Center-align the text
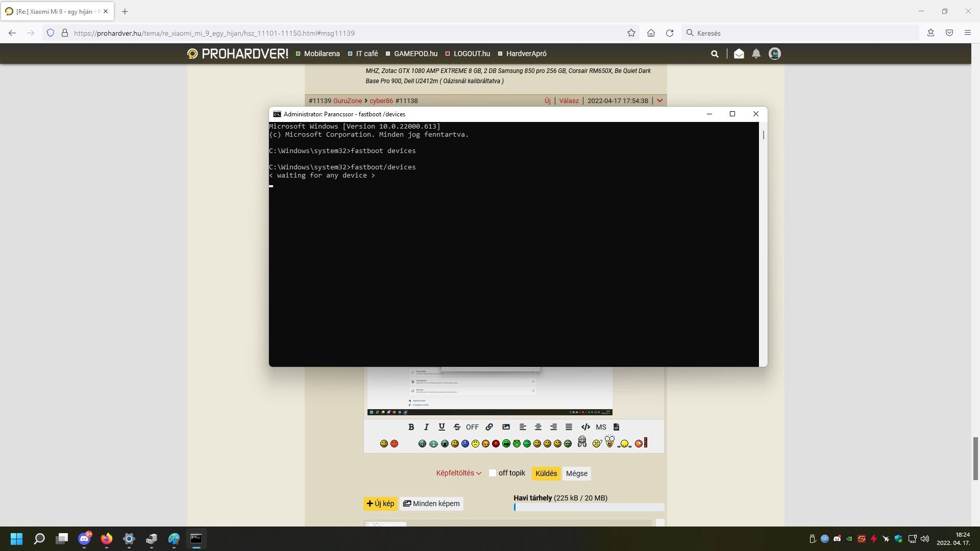980x551 pixels. click(538, 427)
